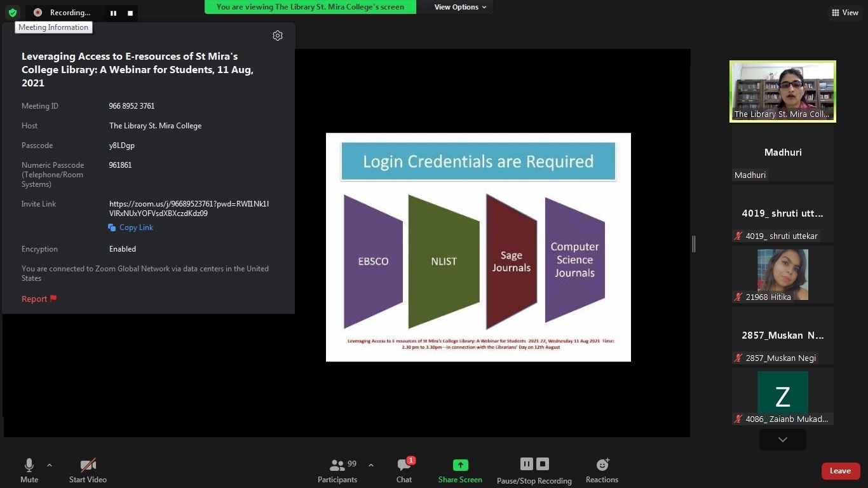Viewport: 868px width, 488px height.
Task: Copy the meeting invite link
Action: click(130, 227)
